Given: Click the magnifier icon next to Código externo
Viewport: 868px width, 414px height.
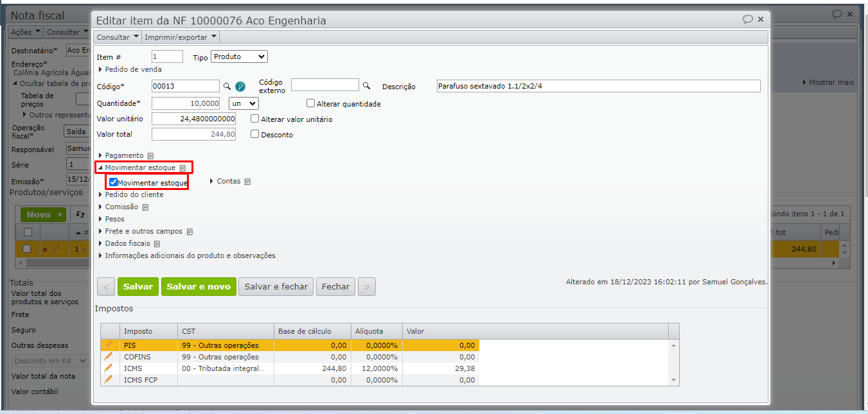Looking at the screenshot, I should click(x=367, y=85).
